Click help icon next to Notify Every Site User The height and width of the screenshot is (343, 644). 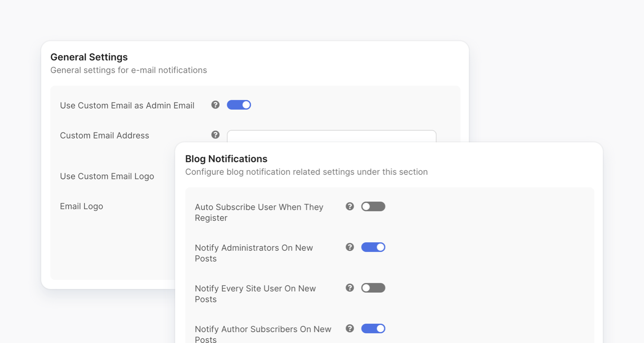click(349, 288)
